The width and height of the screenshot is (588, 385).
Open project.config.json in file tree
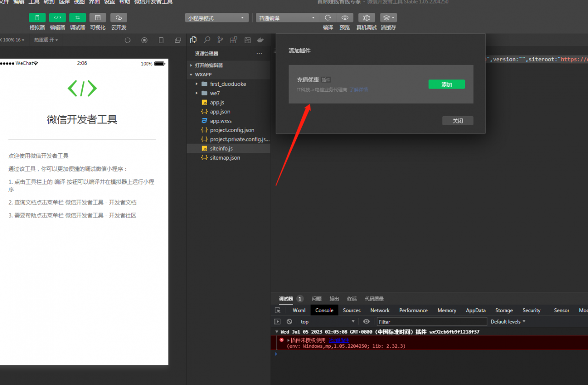coord(228,130)
